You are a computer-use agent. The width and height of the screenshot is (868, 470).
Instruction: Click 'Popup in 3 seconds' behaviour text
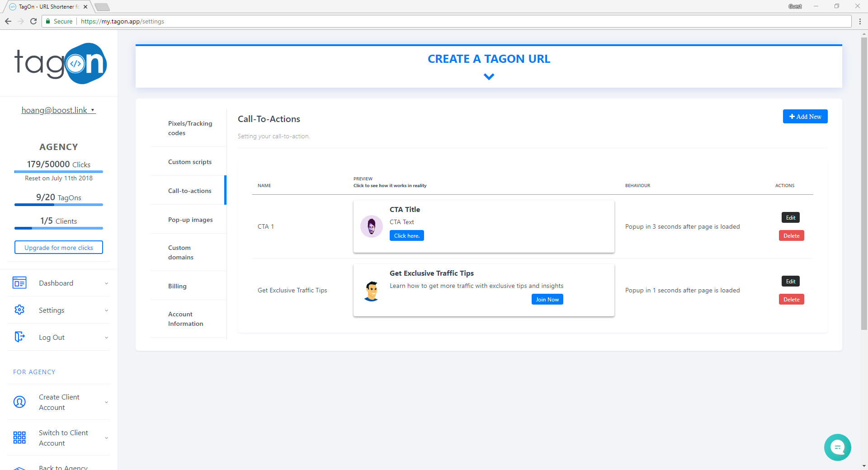tap(683, 226)
